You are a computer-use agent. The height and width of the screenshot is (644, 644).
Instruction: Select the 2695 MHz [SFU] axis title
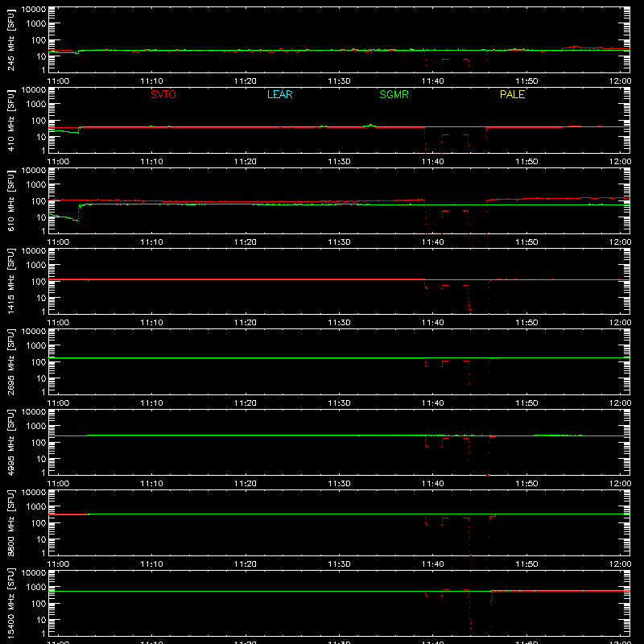[x=11, y=361]
